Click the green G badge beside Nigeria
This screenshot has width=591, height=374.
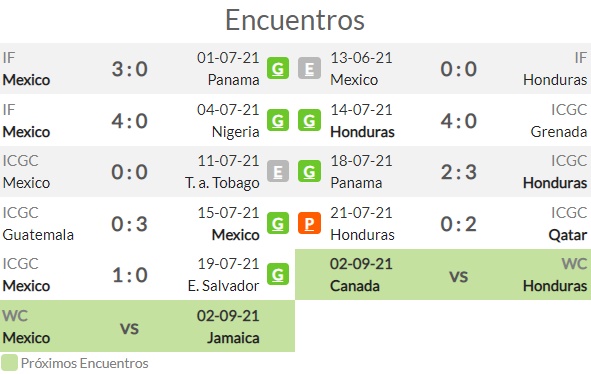[278, 120]
